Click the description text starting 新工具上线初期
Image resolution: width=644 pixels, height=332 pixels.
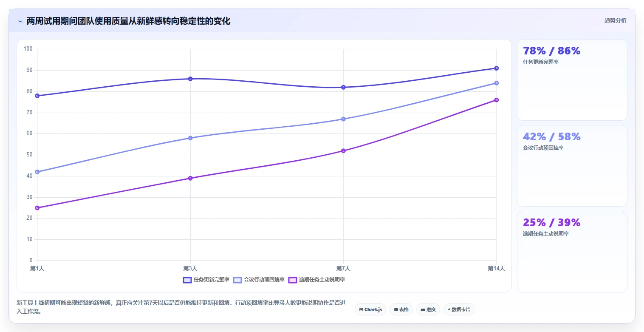(x=181, y=307)
